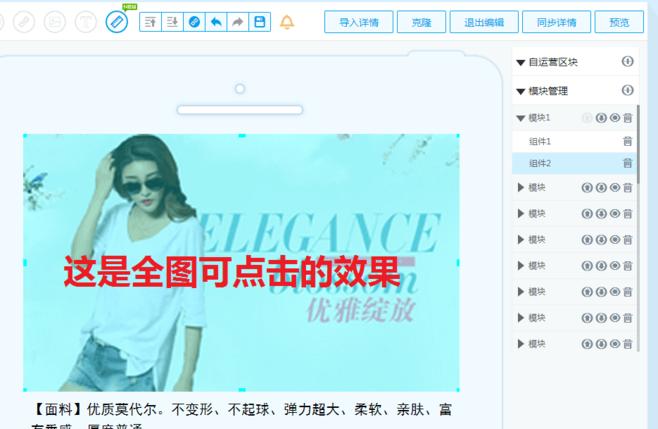Image resolution: width=658 pixels, height=429 pixels.
Task: Click the 【面料】优质莫代尔 text paragraph
Action: click(x=241, y=417)
